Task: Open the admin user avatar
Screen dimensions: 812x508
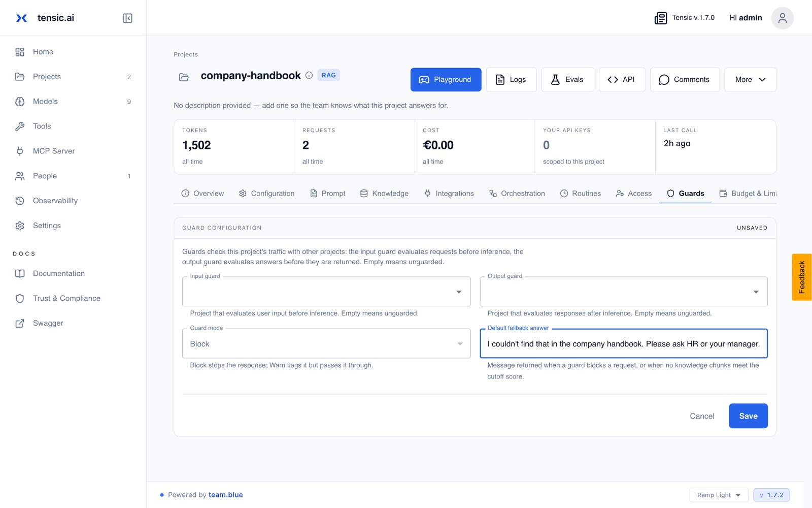Action: [782, 18]
